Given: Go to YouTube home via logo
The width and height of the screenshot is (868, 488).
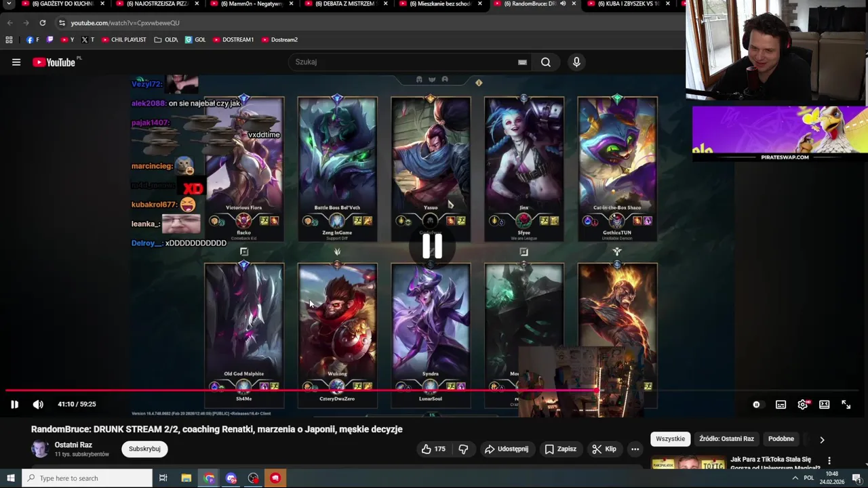Looking at the screenshot, I should click(54, 62).
